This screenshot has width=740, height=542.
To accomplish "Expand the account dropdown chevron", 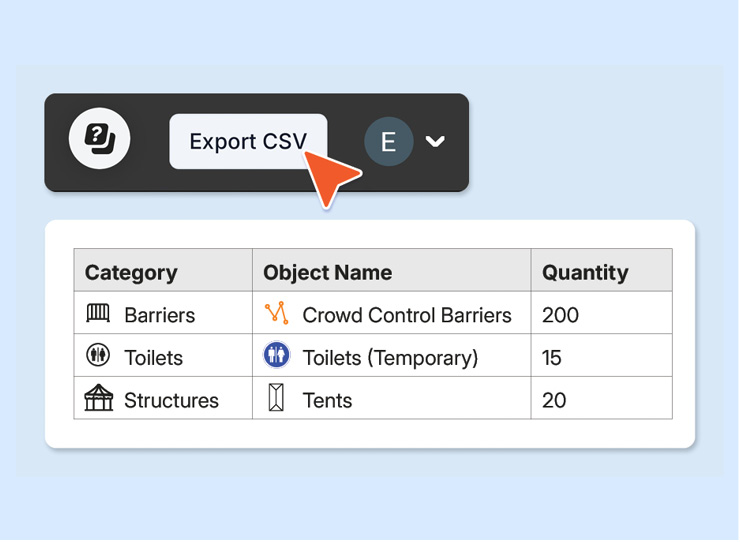I will (435, 141).
